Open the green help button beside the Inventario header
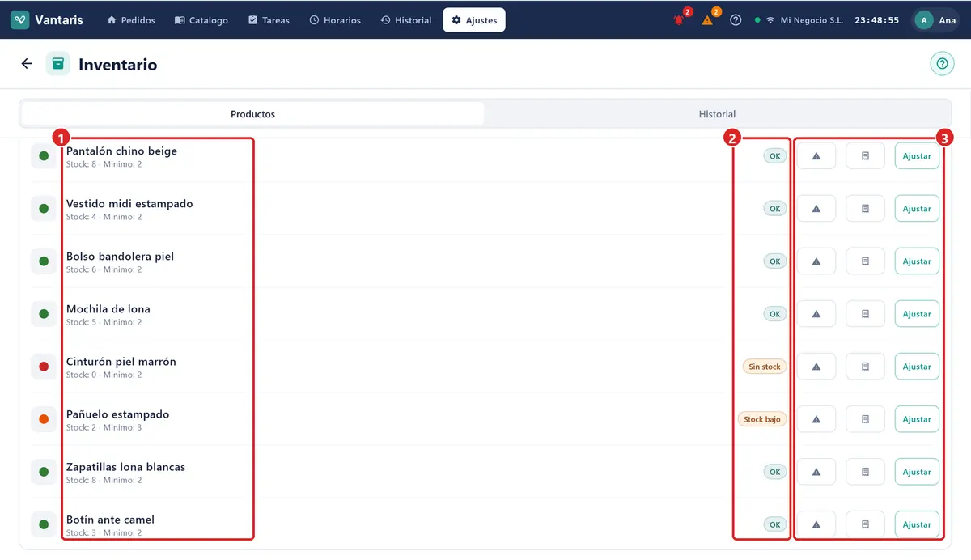 click(942, 64)
